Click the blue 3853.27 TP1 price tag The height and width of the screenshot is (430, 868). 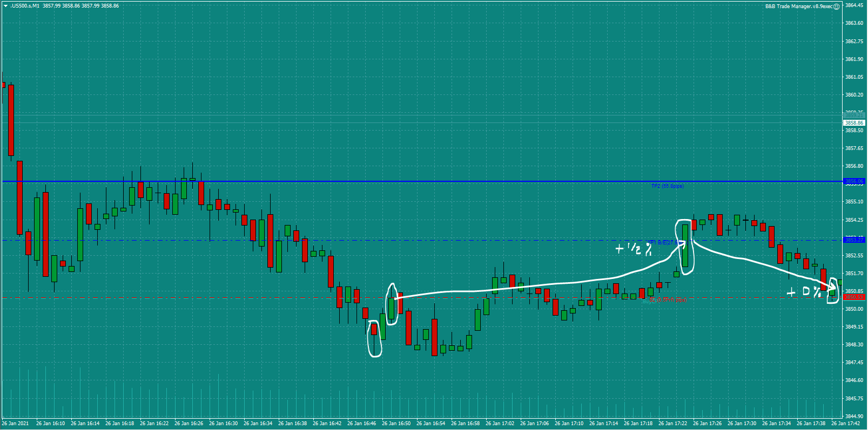click(x=854, y=240)
